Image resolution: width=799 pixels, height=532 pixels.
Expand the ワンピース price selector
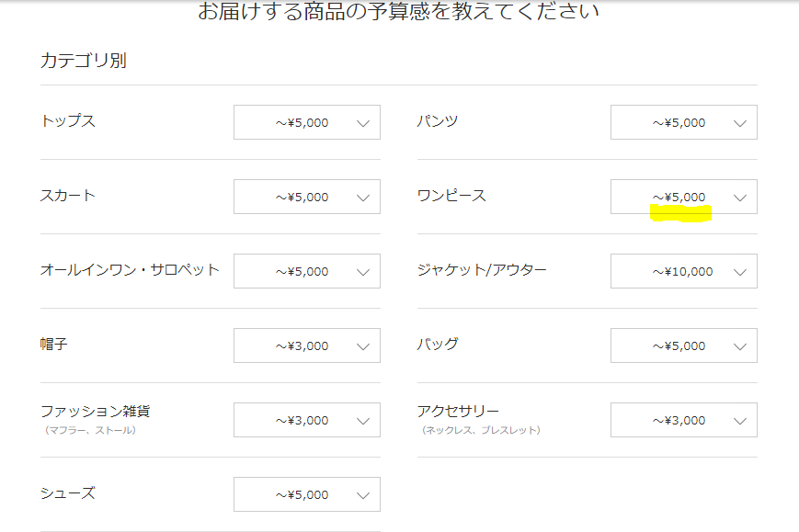[x=683, y=197]
